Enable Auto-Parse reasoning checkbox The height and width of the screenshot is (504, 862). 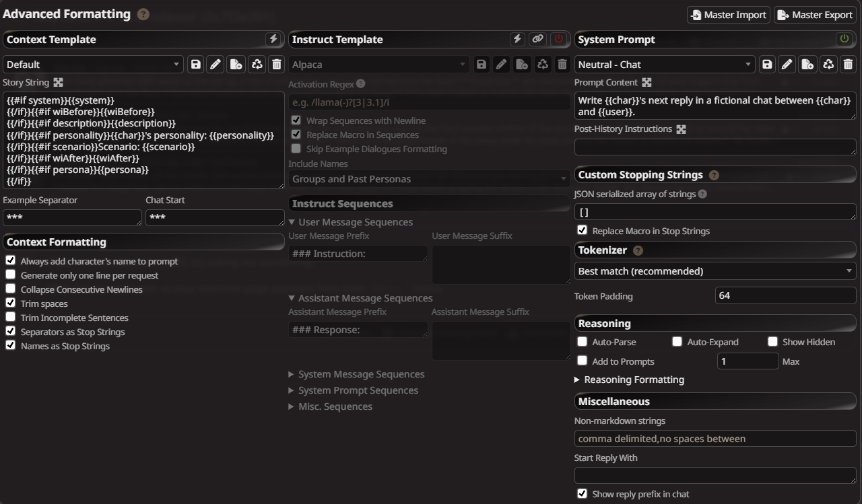pyautogui.click(x=582, y=342)
